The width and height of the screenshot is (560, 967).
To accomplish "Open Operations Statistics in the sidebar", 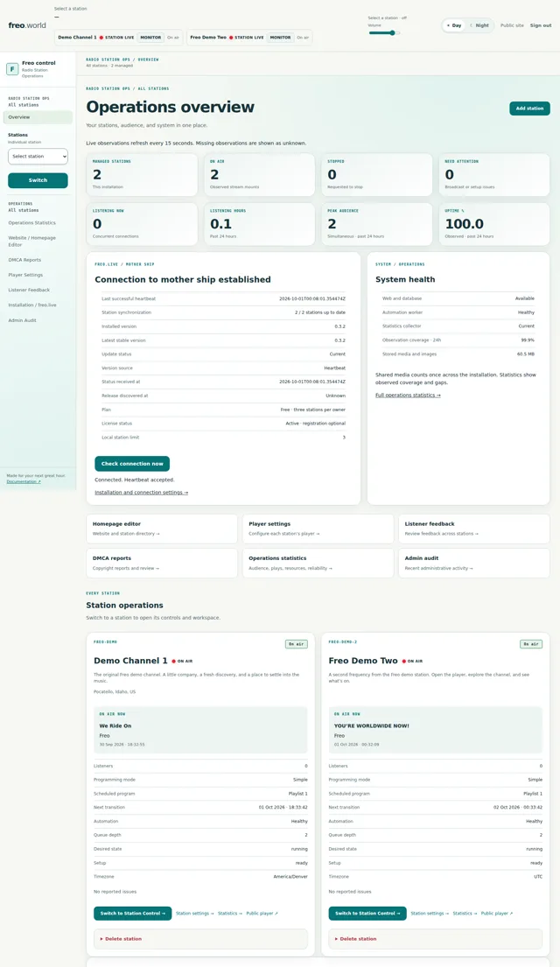I will pyautogui.click(x=32, y=222).
